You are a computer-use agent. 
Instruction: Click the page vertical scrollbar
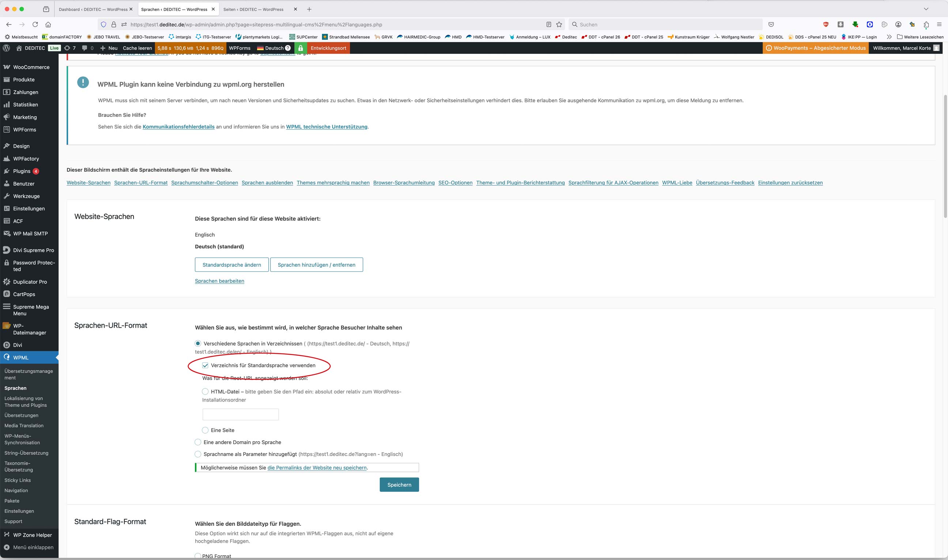click(945, 157)
